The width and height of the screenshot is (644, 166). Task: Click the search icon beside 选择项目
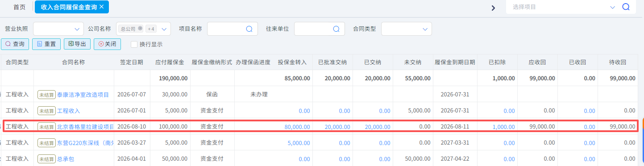626,7
